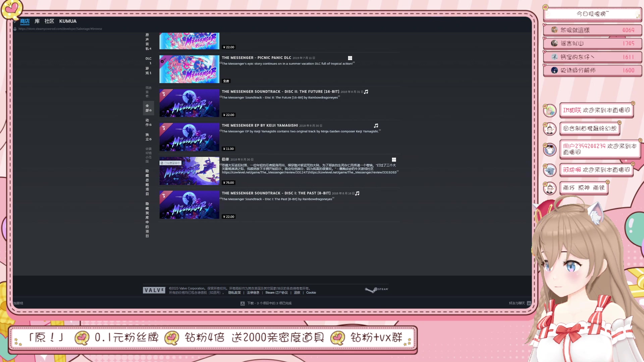Click the music note icon on the Messenger EP row
This screenshot has height=362, width=644.
coord(376,126)
